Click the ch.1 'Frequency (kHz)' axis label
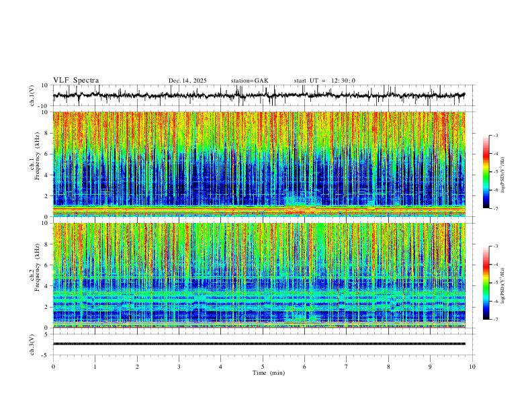The height and width of the screenshot is (411, 532). tap(37, 156)
